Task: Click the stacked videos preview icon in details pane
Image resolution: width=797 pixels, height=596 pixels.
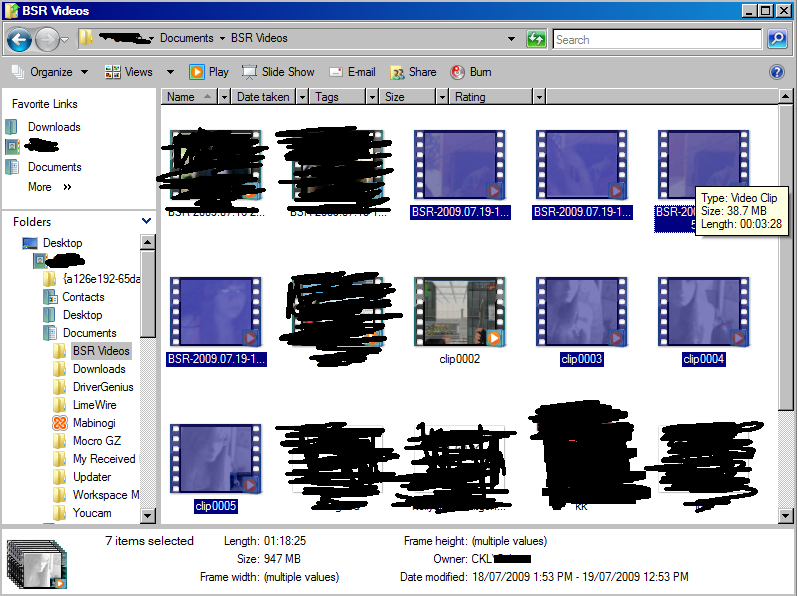Action: point(37,564)
